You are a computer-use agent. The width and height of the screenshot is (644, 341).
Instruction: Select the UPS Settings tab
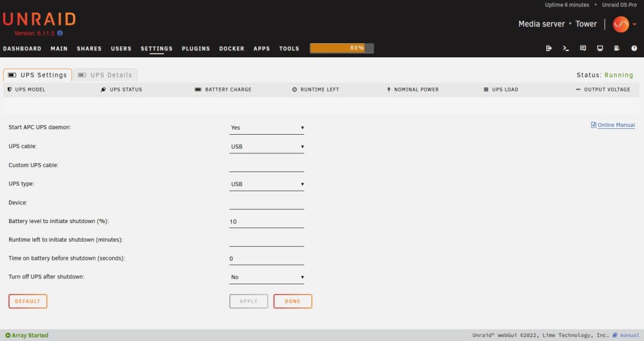coord(37,75)
